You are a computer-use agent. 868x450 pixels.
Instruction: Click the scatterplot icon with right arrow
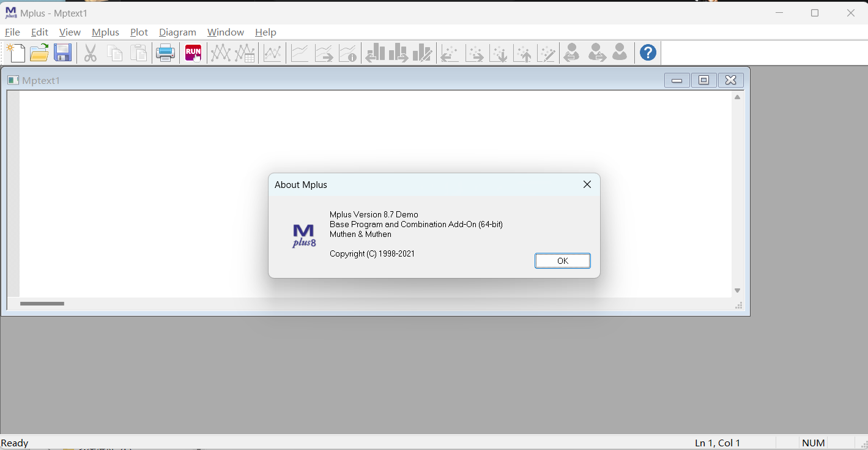click(x=474, y=53)
